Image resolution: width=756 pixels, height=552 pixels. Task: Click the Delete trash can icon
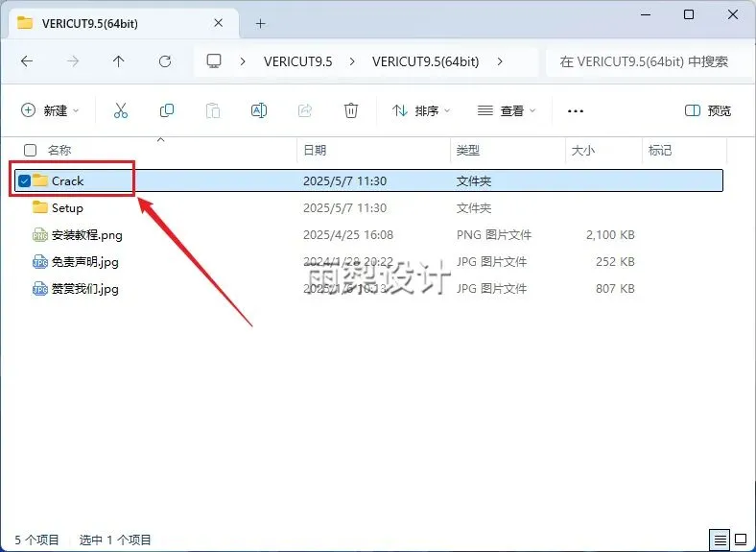351,110
